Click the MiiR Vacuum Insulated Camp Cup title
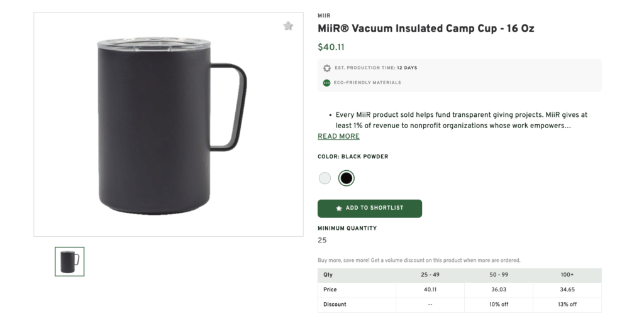Screen dimensions: 644x319 coord(426,29)
